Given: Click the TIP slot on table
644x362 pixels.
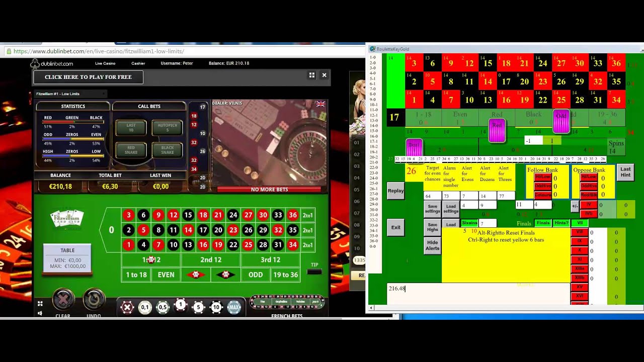Looking at the screenshot, I should pos(314,271).
